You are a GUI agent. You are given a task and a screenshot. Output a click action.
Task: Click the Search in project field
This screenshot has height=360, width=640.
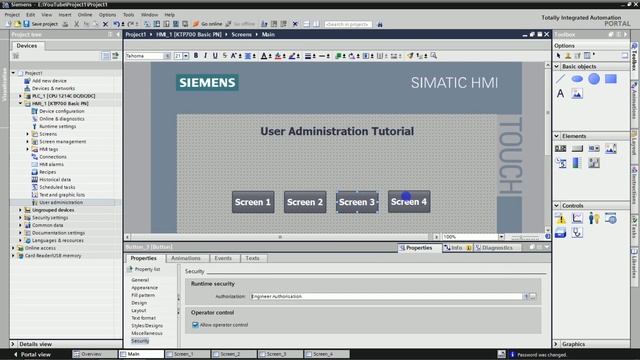click(x=348, y=24)
